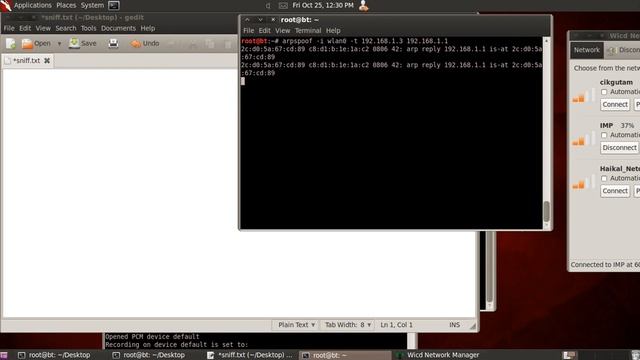This screenshot has height=360, width=640.
Task: Enable automatic connect for cikgutam network
Action: (604, 92)
